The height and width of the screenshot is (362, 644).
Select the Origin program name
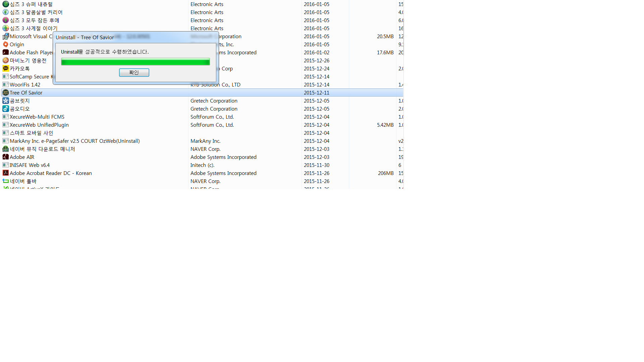[17, 45]
